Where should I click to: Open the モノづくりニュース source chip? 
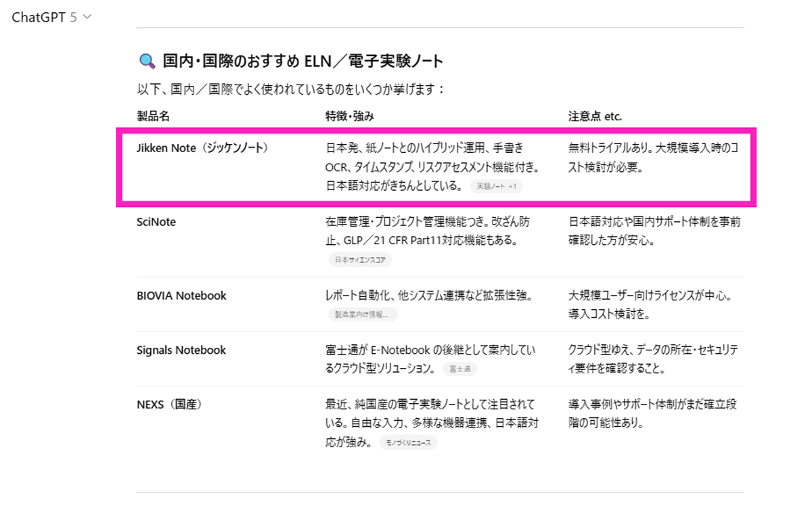408,443
